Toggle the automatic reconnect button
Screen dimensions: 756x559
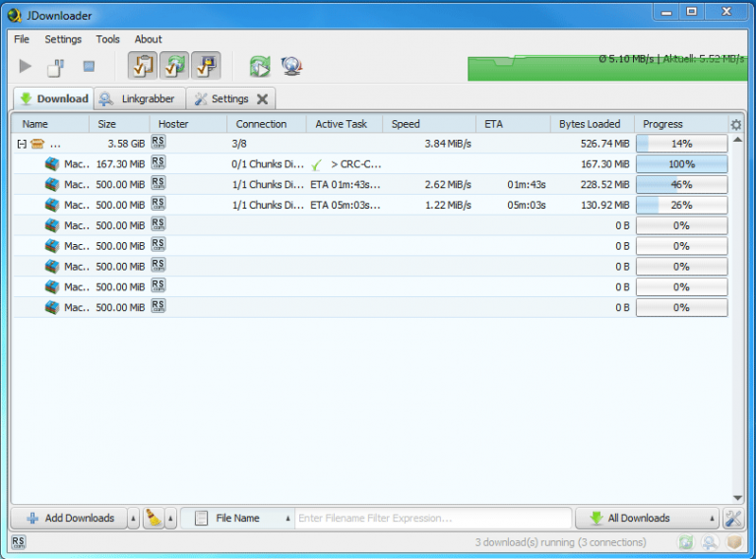click(174, 66)
